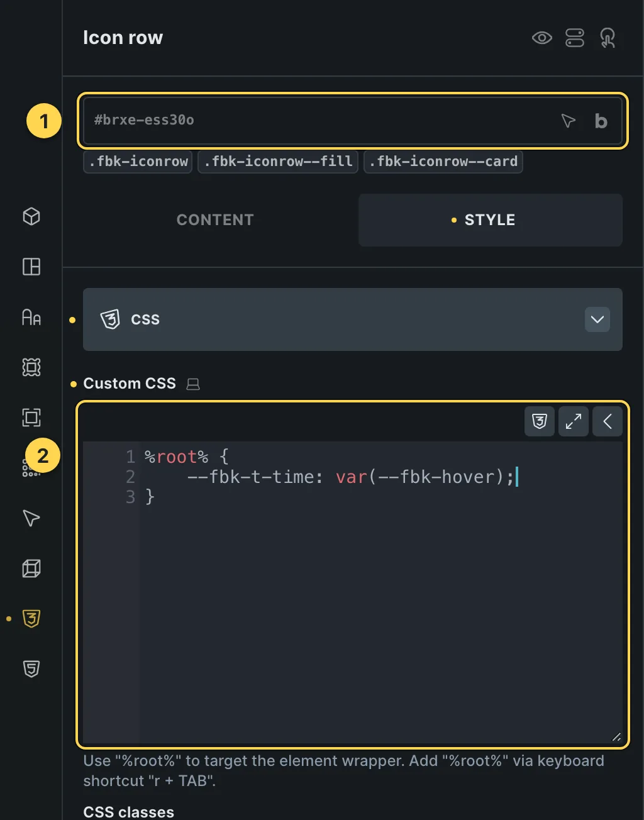The height and width of the screenshot is (820, 644).
Task: Click the bold 'b' class manager icon
Action: tap(601, 121)
